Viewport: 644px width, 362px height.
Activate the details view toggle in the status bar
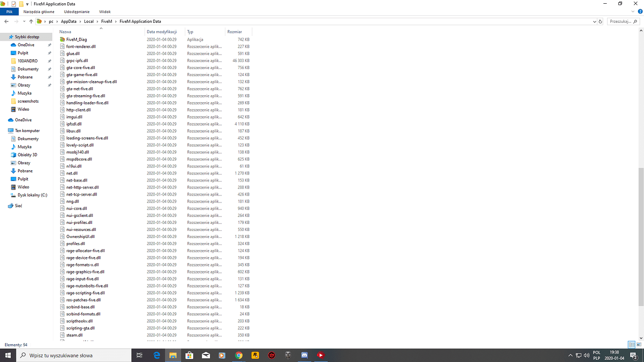tap(631, 344)
